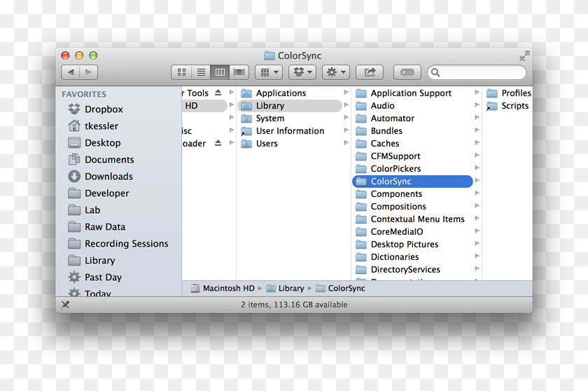The image size is (588, 391).
Task: Expand the Caches folder arrow
Action: (477, 142)
